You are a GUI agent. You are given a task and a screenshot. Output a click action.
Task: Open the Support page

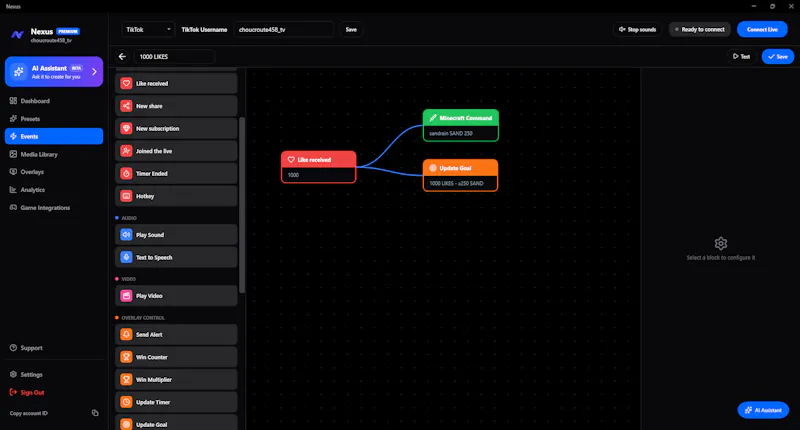pyautogui.click(x=54, y=348)
